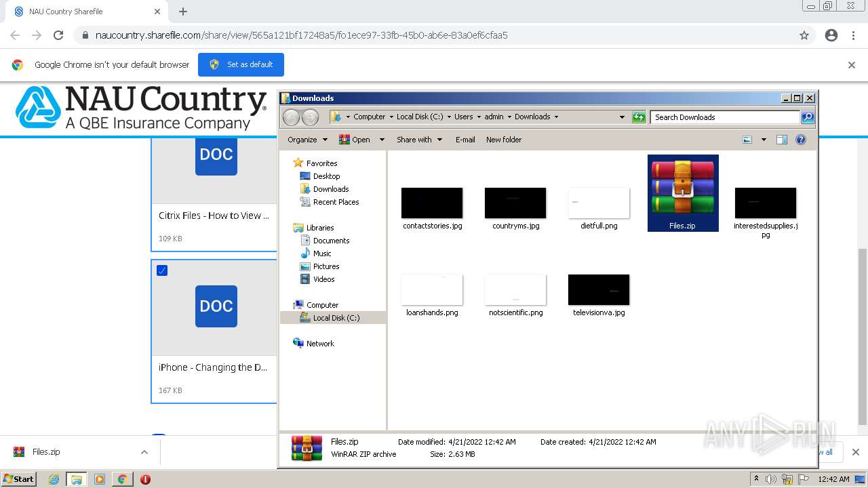Viewport: 868px width, 488px height.
Task: Open the iPhone - Changing the D... document
Action: coord(213,367)
